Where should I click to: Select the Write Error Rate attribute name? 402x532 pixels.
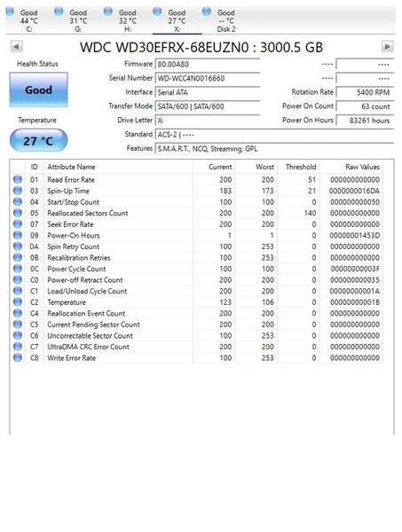71,358
